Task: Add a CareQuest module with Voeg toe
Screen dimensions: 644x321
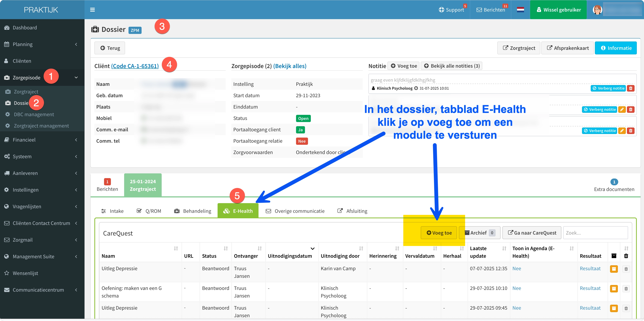Action: pos(439,233)
